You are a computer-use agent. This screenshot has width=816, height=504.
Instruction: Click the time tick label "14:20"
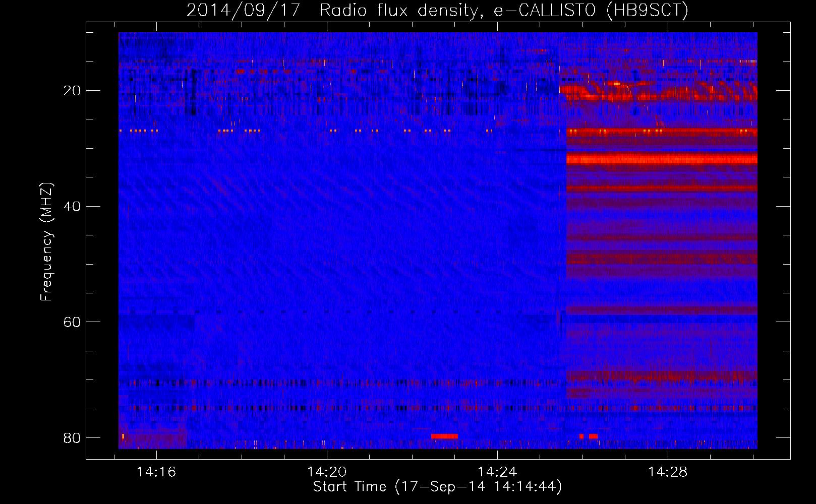pyautogui.click(x=327, y=472)
